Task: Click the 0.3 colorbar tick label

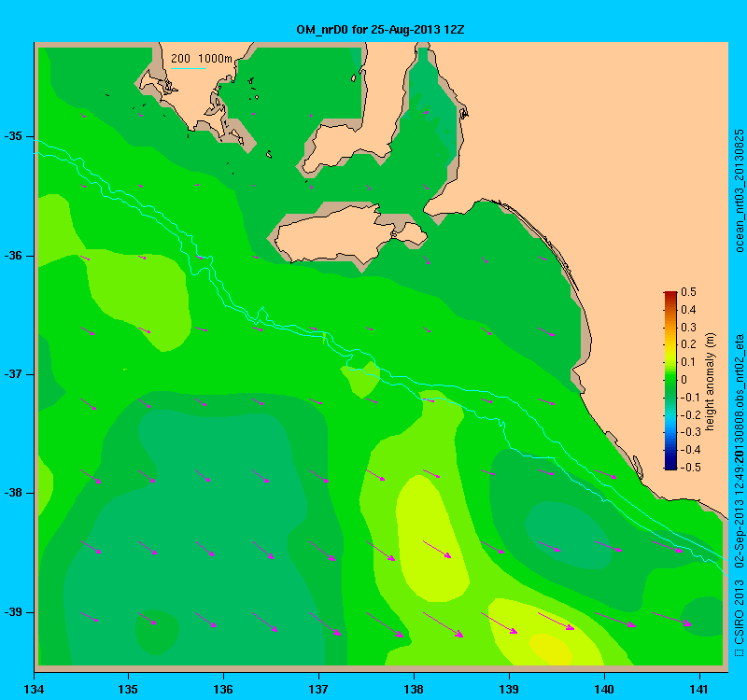Action: 688,328
